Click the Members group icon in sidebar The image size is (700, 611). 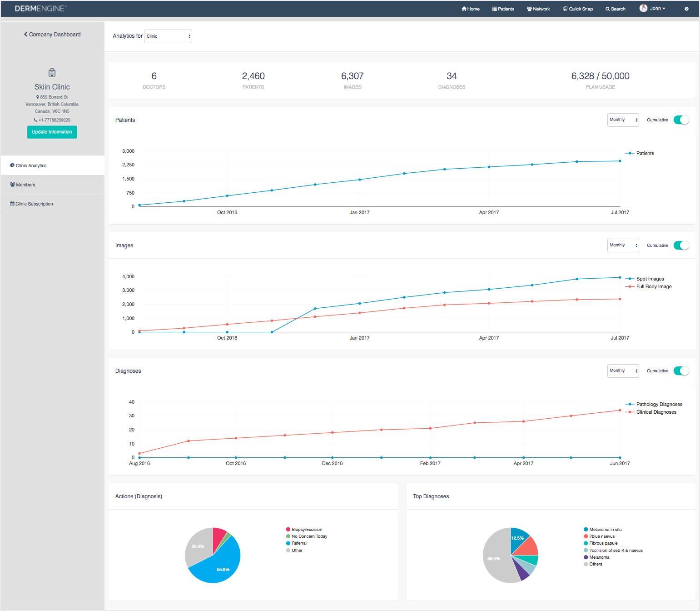pos(12,185)
